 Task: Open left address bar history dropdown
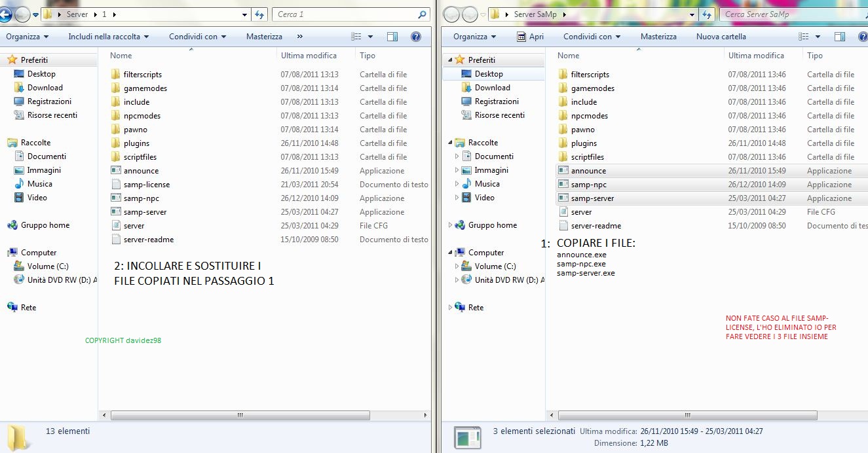(245, 14)
